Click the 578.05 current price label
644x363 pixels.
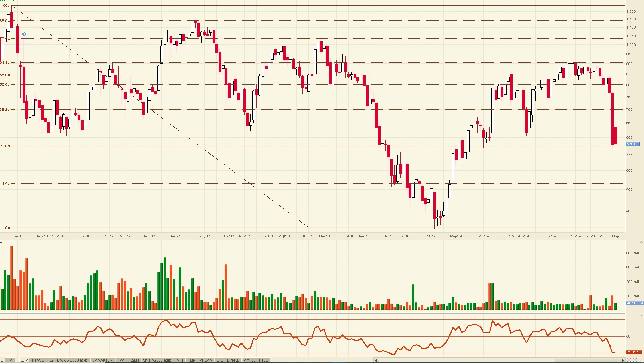633,144
